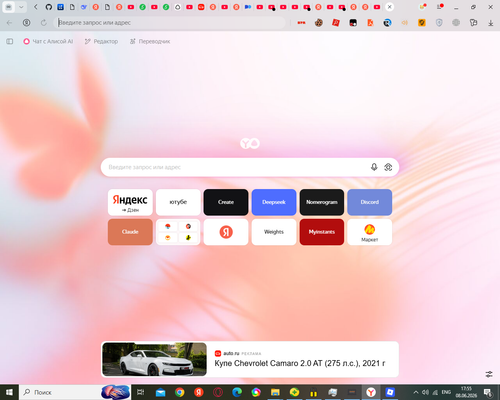Open the volume control in system tray
The height and width of the screenshot is (400, 500).
click(x=425, y=392)
